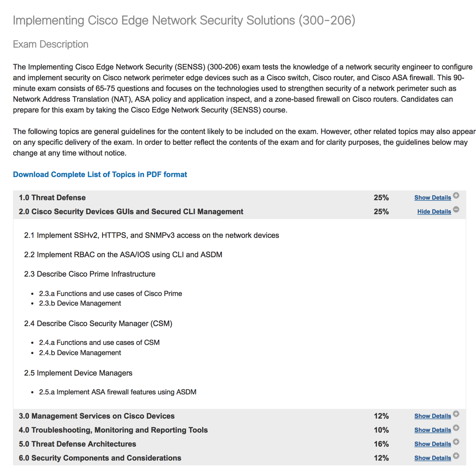The height and width of the screenshot is (473, 476).
Task: Click the 5.0 Threat Defense Architectures heading
Action: coord(77,444)
